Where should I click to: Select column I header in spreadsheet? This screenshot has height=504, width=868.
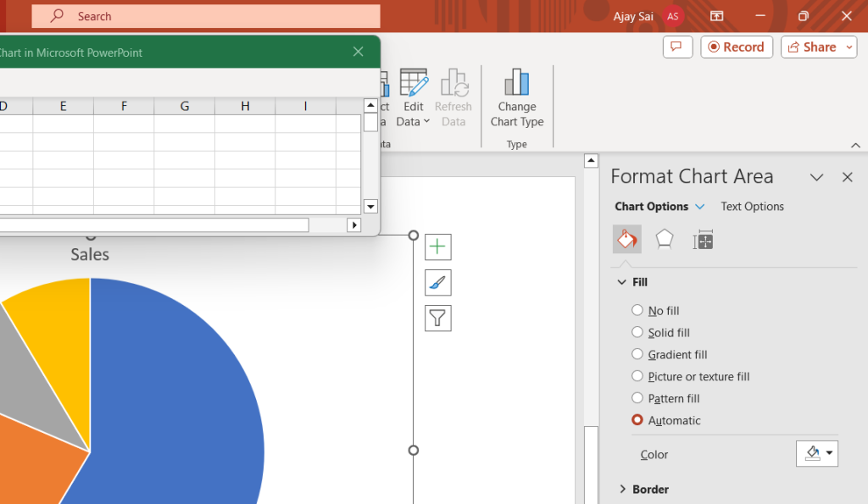point(305,106)
